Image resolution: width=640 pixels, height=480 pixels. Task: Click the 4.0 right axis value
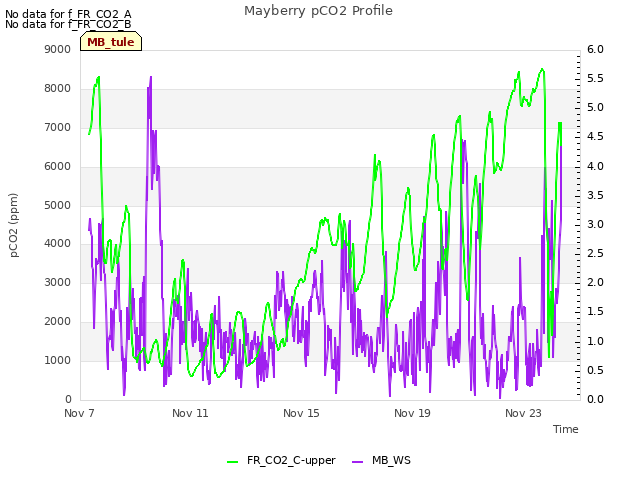pyautogui.click(x=595, y=166)
